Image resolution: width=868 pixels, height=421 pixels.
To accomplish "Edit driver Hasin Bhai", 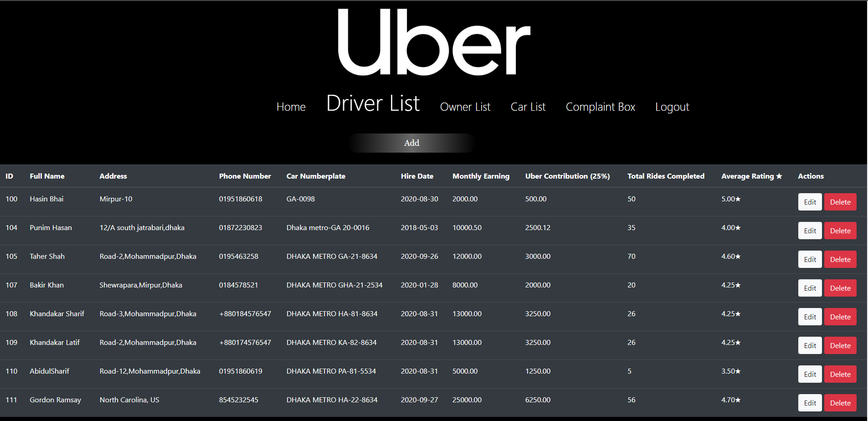I will click(810, 202).
